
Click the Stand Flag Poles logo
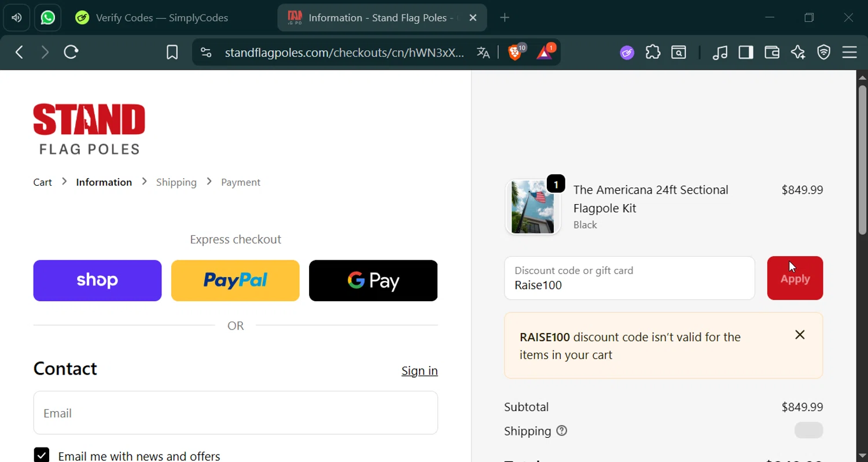tap(89, 129)
